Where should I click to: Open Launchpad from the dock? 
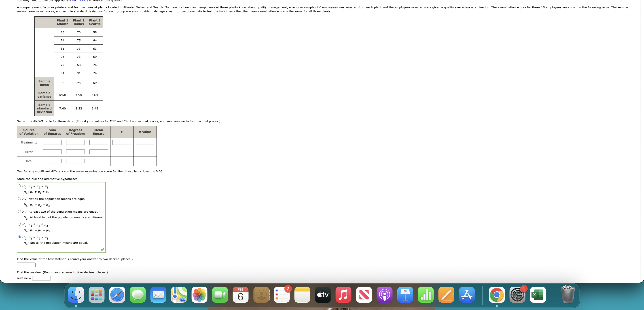pos(97,295)
